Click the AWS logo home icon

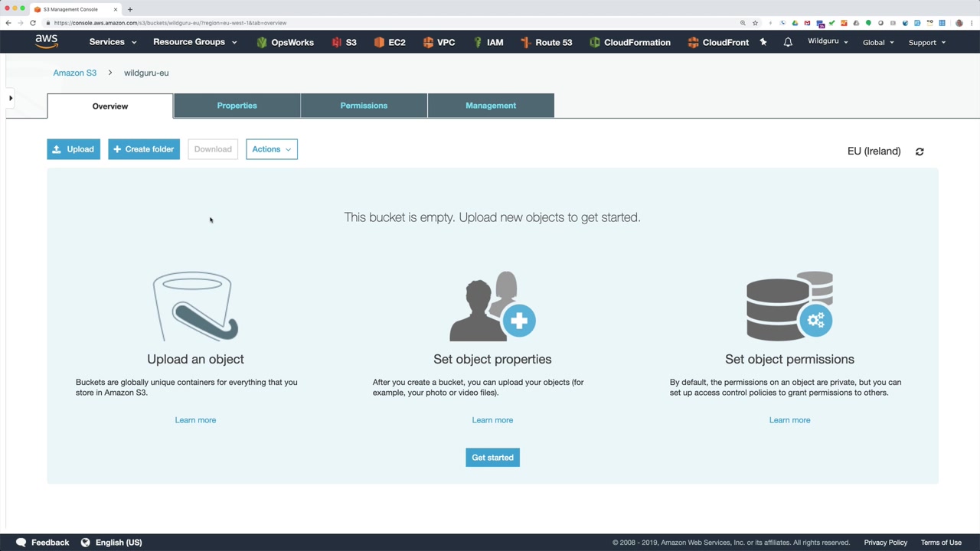pyautogui.click(x=47, y=42)
